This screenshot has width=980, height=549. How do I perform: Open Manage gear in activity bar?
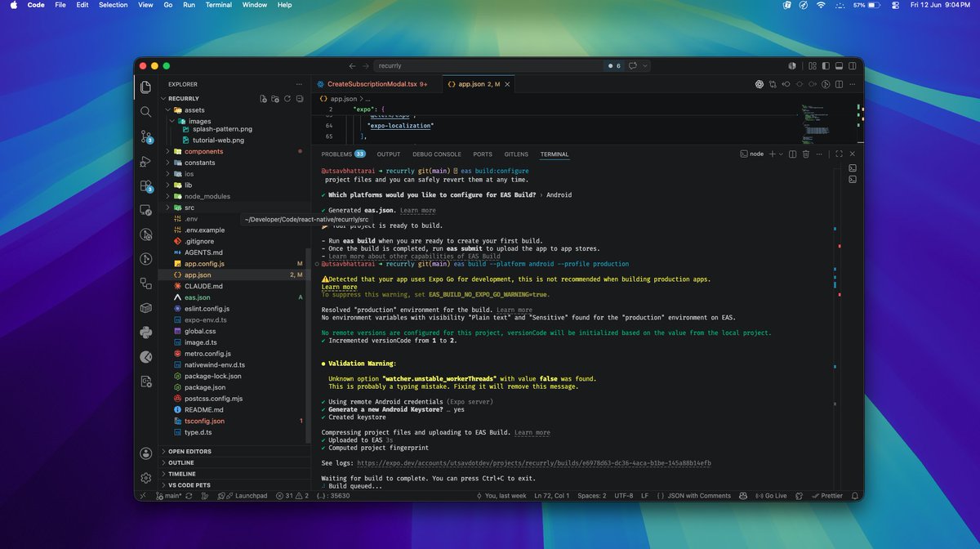point(145,478)
